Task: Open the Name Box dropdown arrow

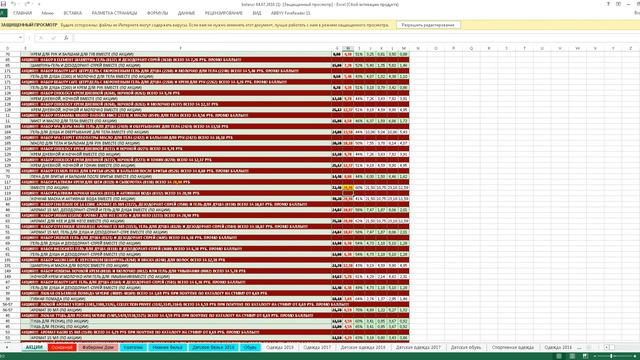Action: [20, 38]
